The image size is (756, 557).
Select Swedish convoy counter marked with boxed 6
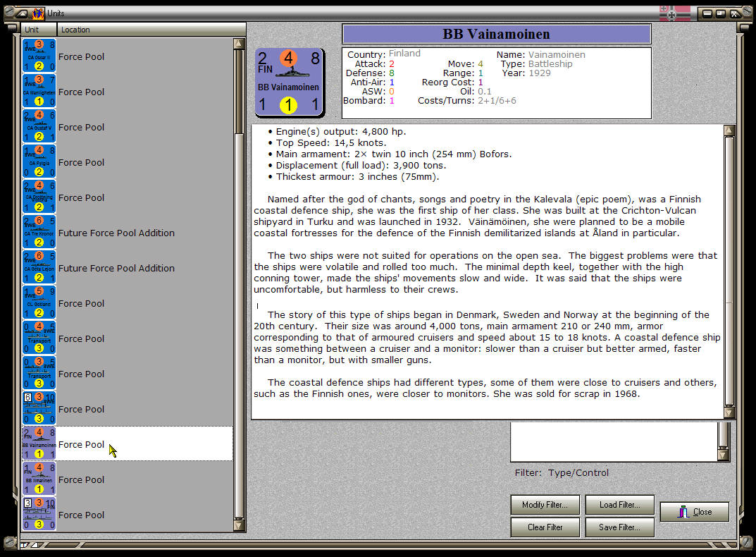click(39, 408)
